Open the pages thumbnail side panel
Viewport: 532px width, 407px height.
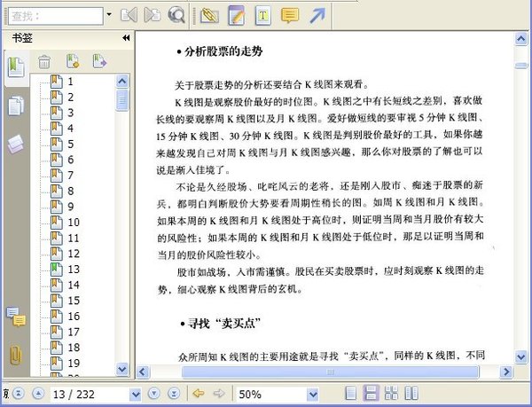[x=16, y=106]
